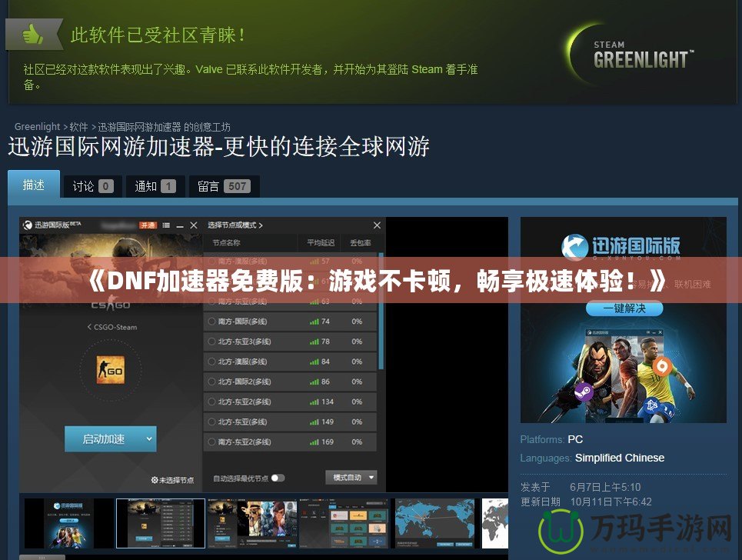Click signal bars icon in 南方-国际 row
Viewport: 742px width, 560px height.
pyautogui.click(x=314, y=322)
